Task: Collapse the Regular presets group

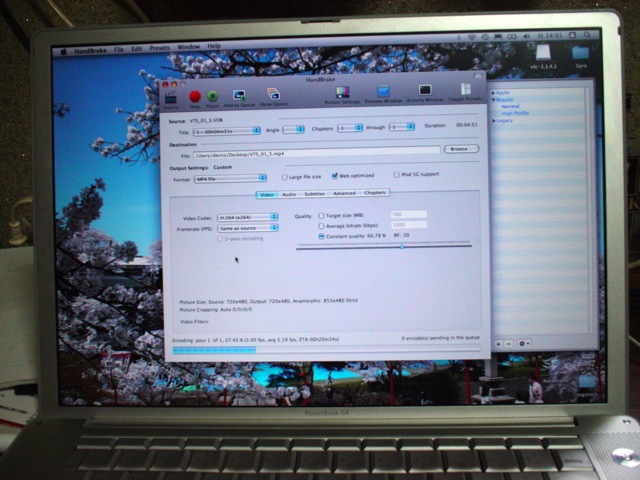Action: tap(493, 100)
